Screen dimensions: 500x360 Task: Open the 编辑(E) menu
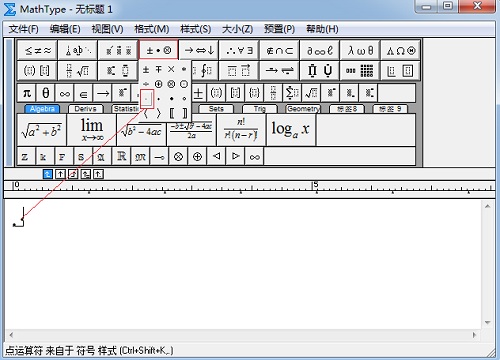point(65,29)
